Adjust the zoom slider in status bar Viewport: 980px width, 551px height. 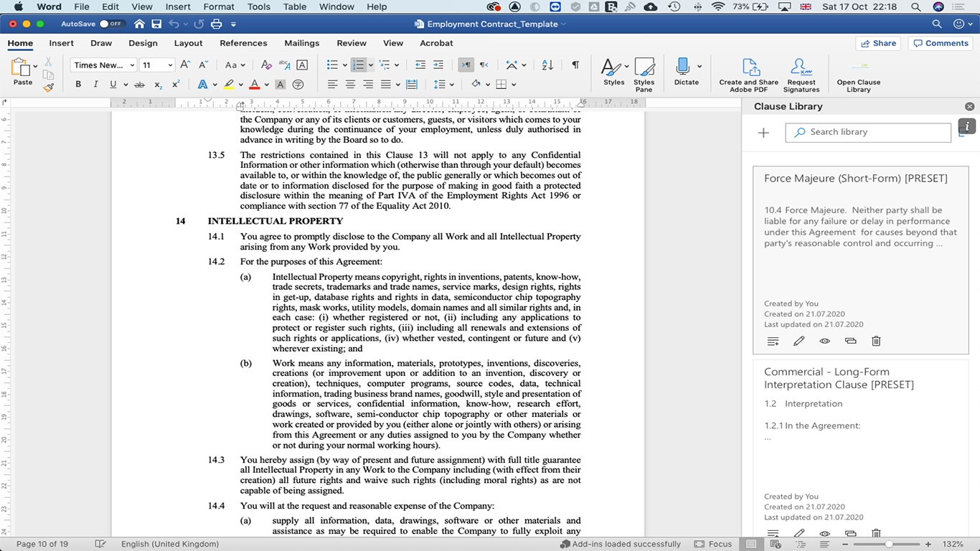coord(888,544)
